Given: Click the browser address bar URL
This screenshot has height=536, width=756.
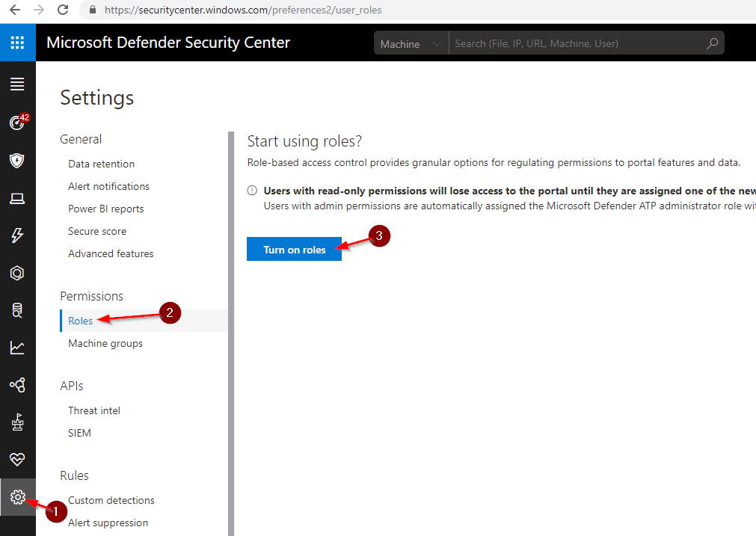Looking at the screenshot, I should 243,10.
